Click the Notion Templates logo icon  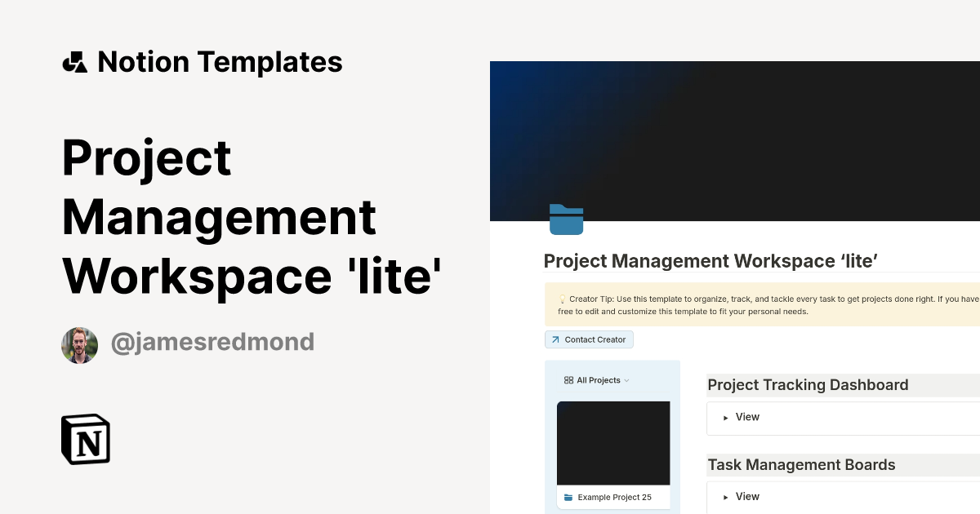(x=75, y=61)
